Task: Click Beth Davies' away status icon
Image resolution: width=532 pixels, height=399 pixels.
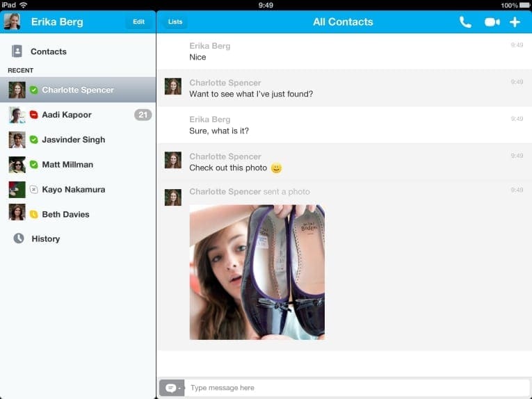Action: click(33, 214)
